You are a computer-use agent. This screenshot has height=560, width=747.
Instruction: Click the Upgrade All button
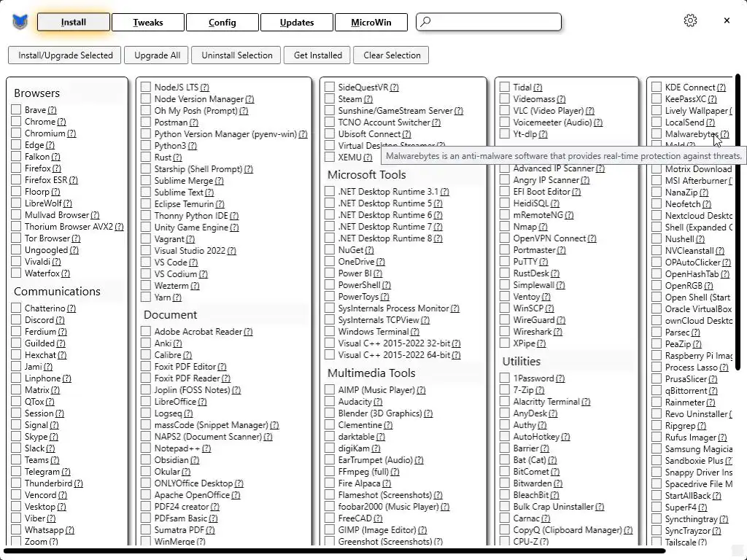coord(157,55)
